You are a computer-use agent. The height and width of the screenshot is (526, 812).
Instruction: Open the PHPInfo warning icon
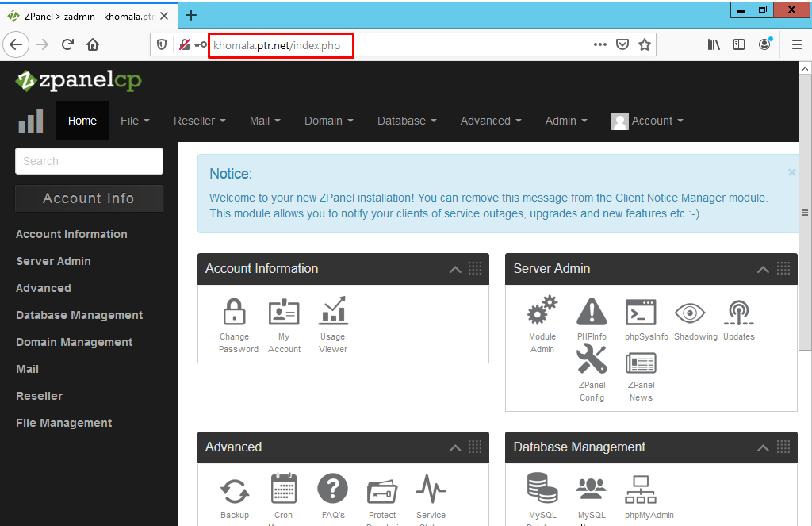click(592, 312)
